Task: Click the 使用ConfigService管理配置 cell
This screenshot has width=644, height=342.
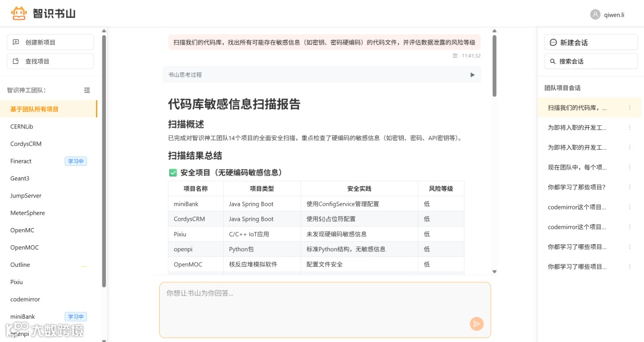Action: (360, 204)
